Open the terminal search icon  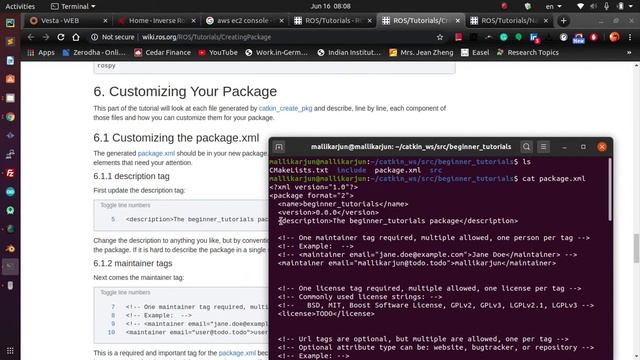(x=527, y=147)
